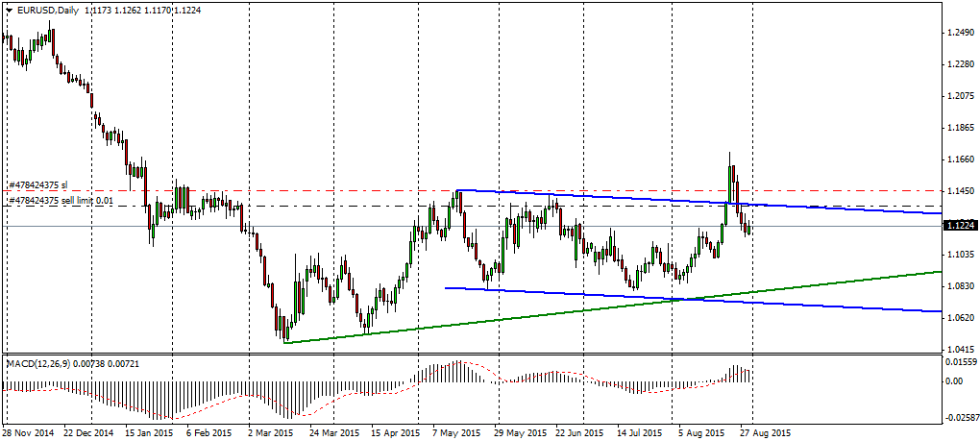Click the 0.01559 MACD scale value
Viewport: 980px width, 441px height.
coord(961,361)
